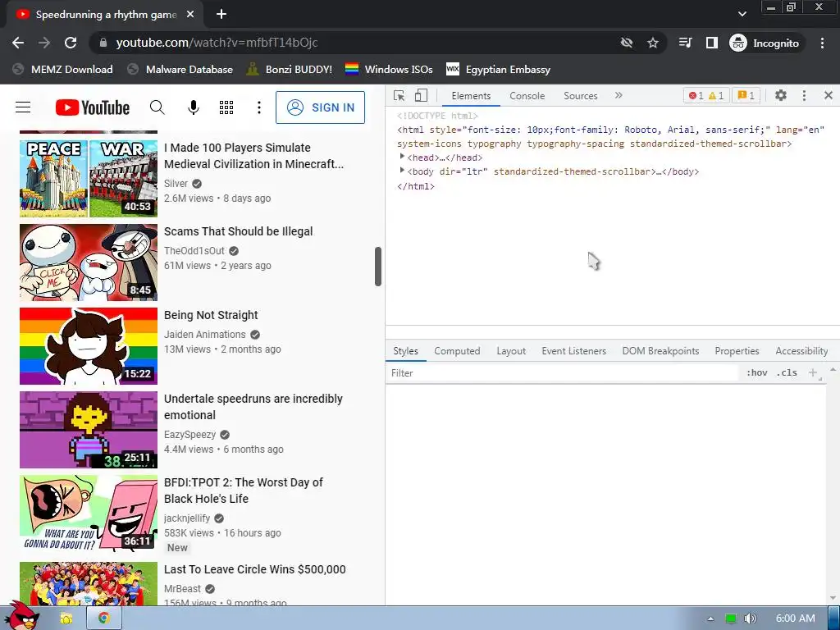Open Chrome three-dot menu
This screenshot has width=840, height=630.
tap(822, 43)
